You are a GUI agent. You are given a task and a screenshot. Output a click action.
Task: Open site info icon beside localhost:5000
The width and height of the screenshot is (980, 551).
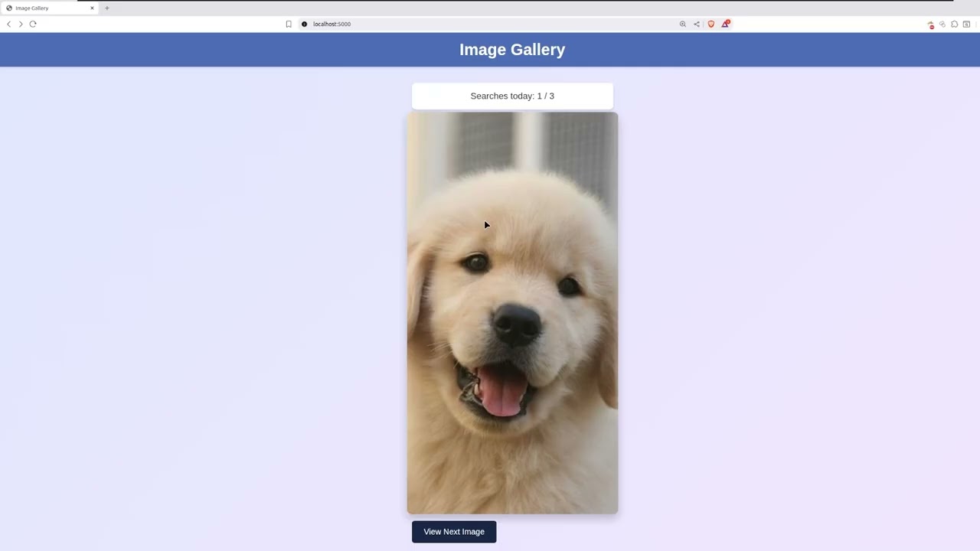point(304,24)
